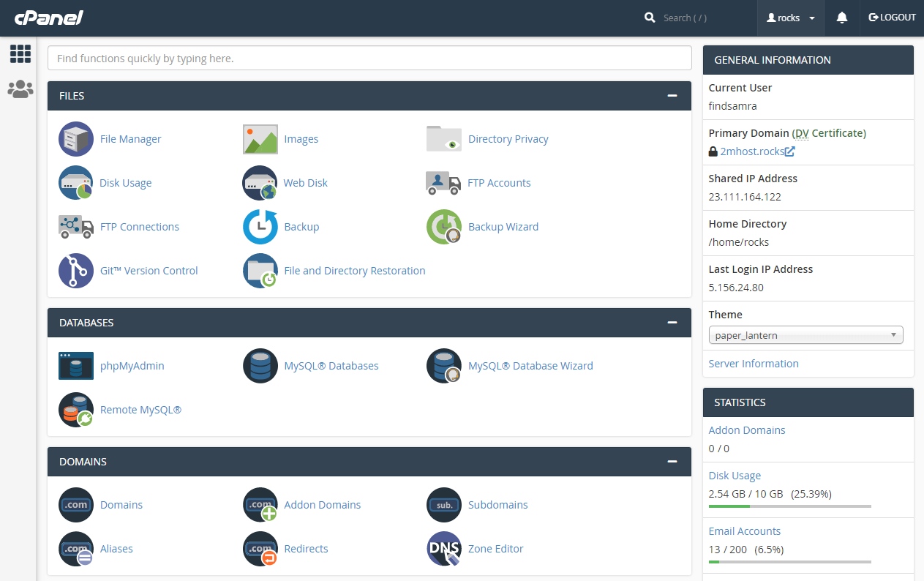924x581 pixels.
Task: Open the Zone Editor DNS icon
Action: click(444, 549)
